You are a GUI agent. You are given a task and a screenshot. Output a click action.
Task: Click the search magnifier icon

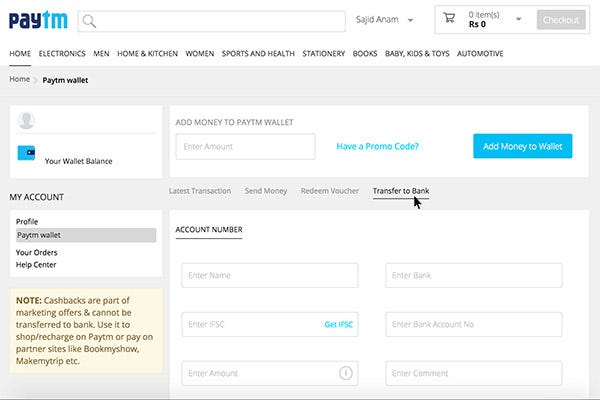coord(89,21)
